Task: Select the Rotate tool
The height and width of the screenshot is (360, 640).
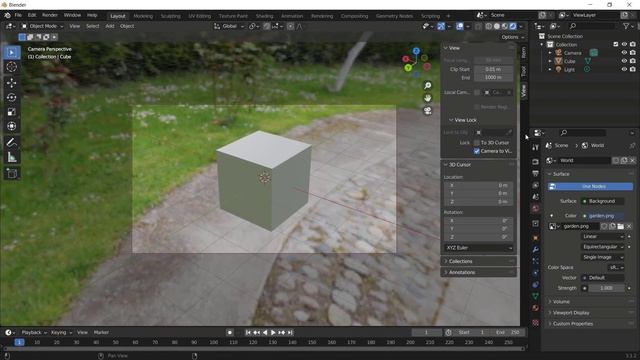Action: 12,97
